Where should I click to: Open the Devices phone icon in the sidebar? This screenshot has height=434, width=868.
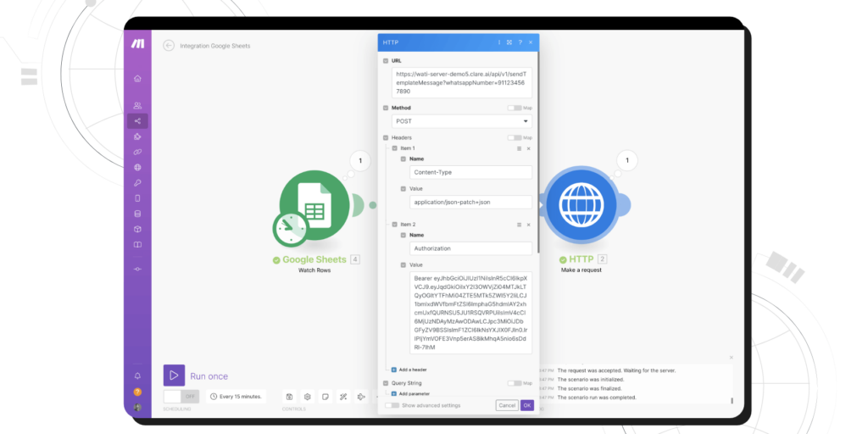[x=137, y=198]
